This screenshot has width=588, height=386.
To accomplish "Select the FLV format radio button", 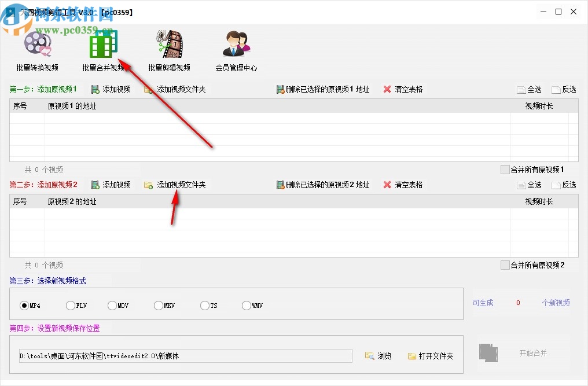I will (x=71, y=306).
